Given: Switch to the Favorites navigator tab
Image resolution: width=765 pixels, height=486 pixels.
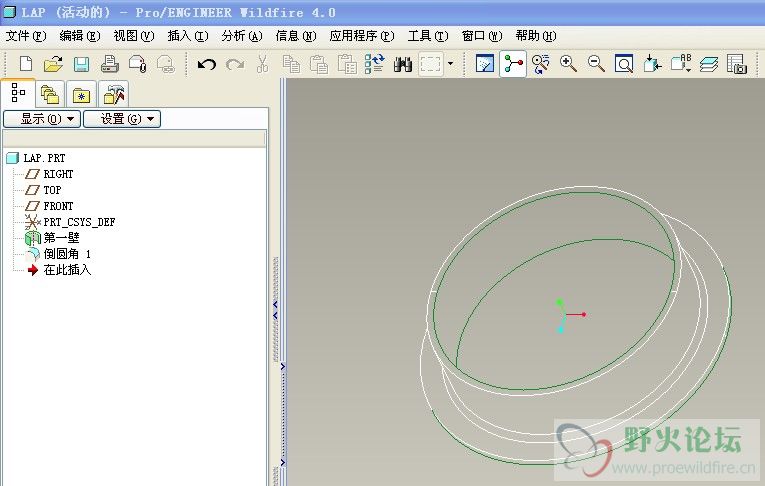Looking at the screenshot, I should [x=81, y=94].
